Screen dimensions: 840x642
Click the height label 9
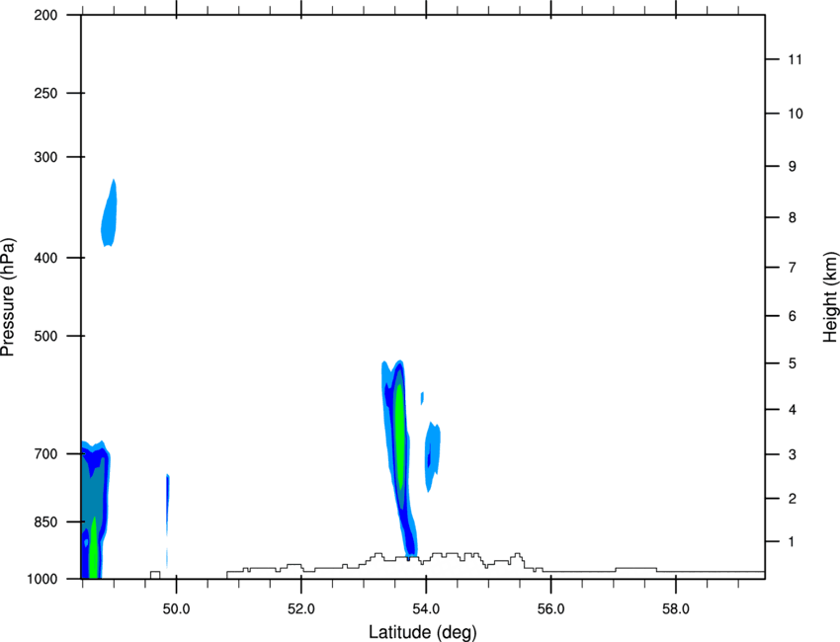pyautogui.click(x=793, y=167)
